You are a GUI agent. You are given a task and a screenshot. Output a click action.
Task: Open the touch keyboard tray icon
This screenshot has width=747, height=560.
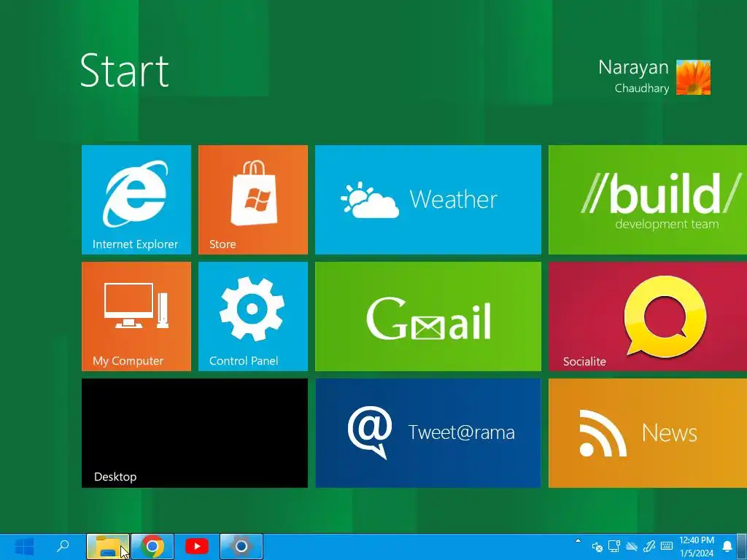pyautogui.click(x=667, y=546)
